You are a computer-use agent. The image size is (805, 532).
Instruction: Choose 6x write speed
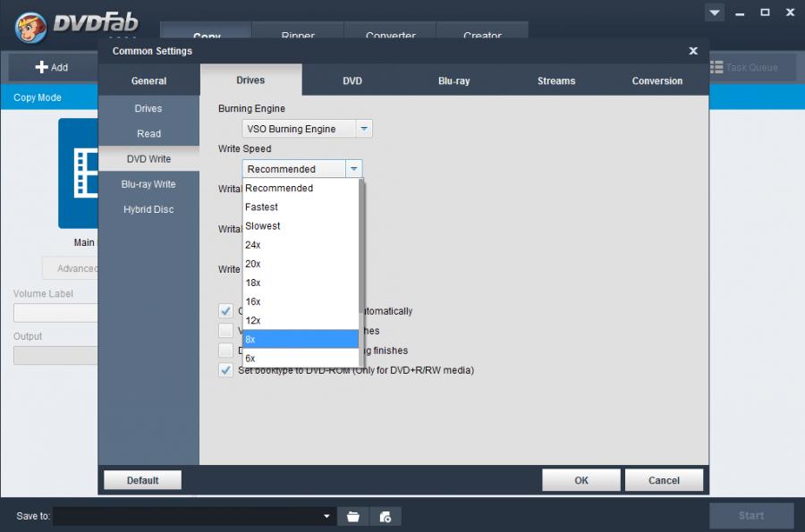click(301, 358)
